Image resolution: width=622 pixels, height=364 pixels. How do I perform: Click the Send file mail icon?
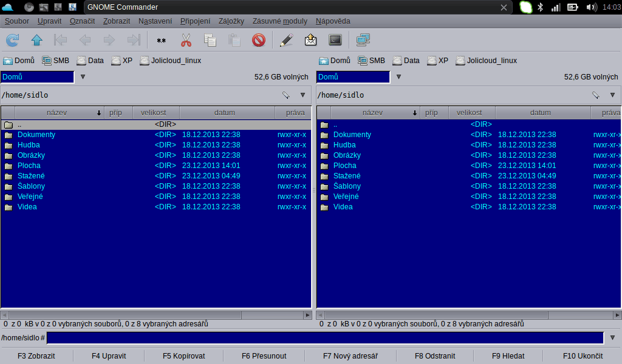coord(310,41)
